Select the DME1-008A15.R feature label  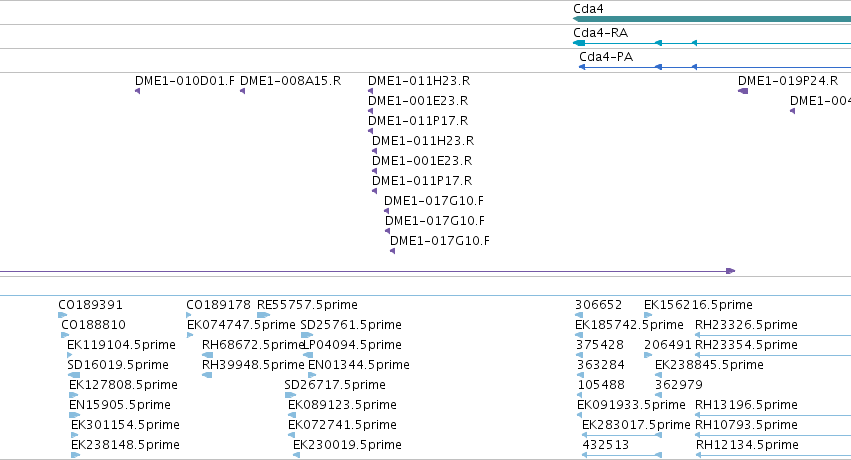pos(290,81)
